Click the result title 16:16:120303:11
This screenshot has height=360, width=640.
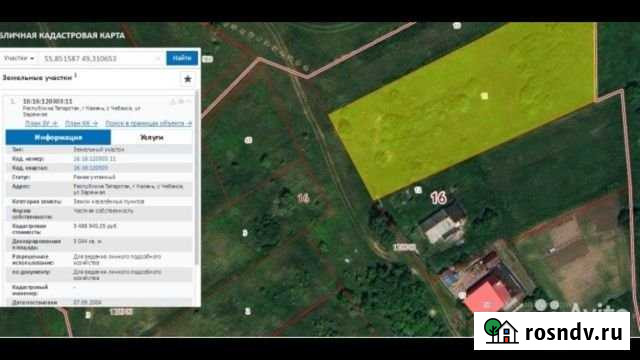47,101
